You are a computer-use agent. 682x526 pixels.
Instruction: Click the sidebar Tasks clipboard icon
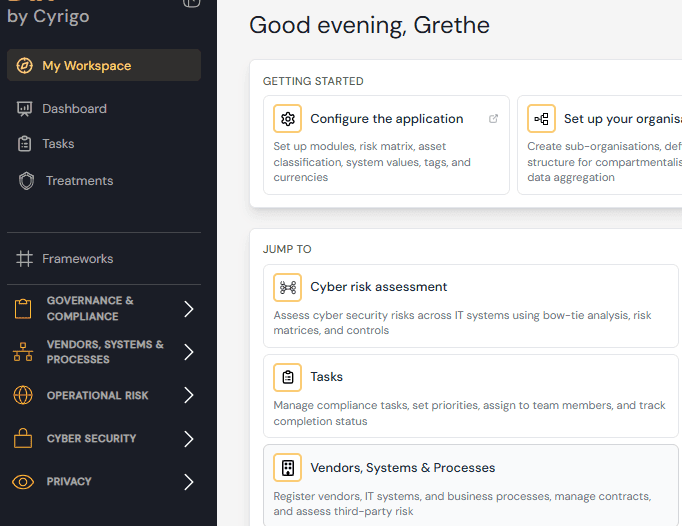coord(24,144)
